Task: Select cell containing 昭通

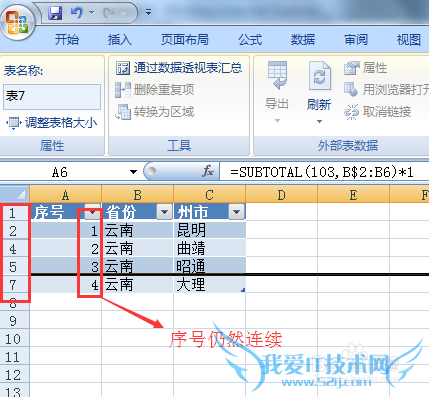Action: (210, 266)
